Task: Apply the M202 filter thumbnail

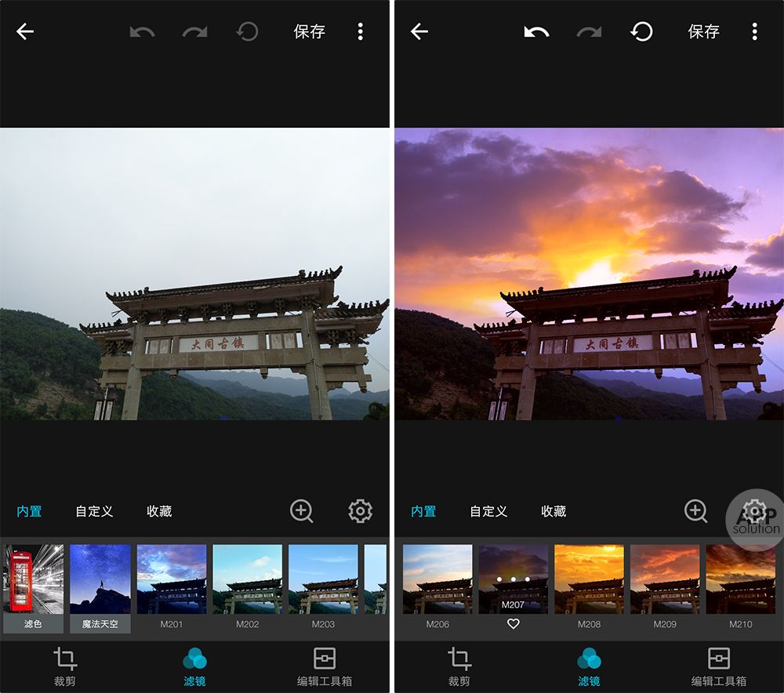Action: tap(247, 579)
